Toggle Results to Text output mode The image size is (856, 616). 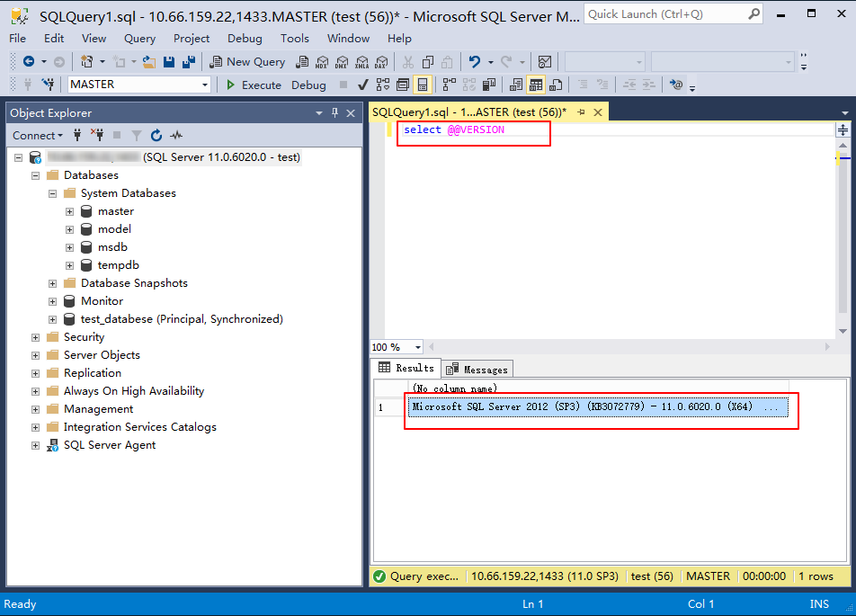point(516,85)
